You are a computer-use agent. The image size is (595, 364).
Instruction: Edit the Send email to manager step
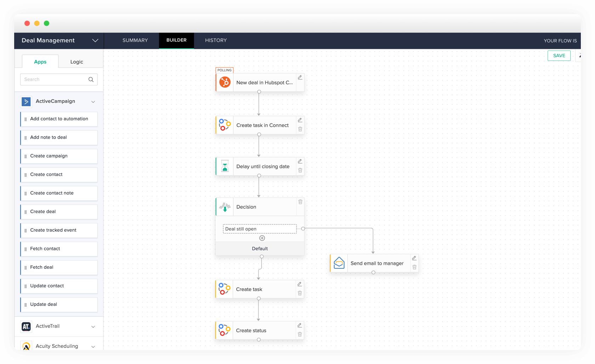414,258
